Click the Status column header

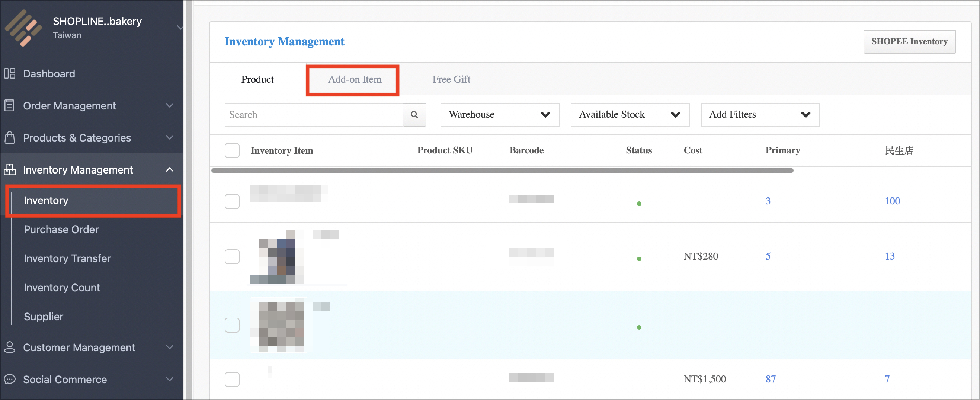coord(639,150)
